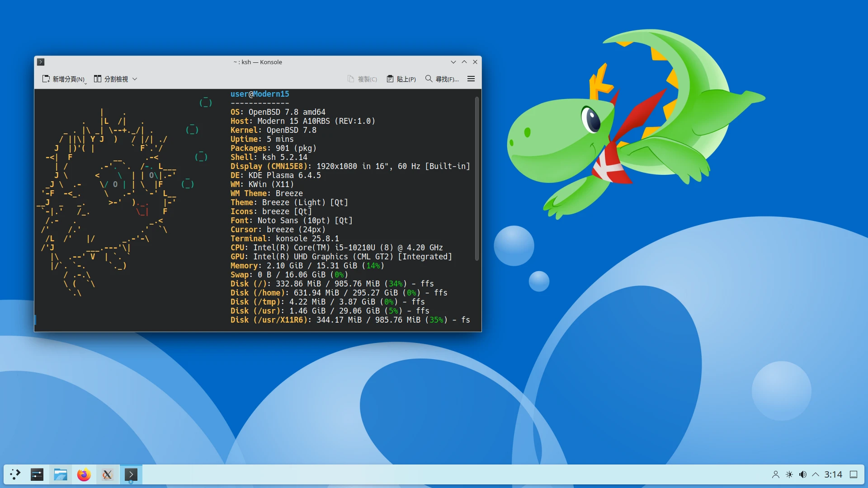Screen dimensions: 868x488
Task: Open brightness and color tray icon
Action: click(789, 474)
